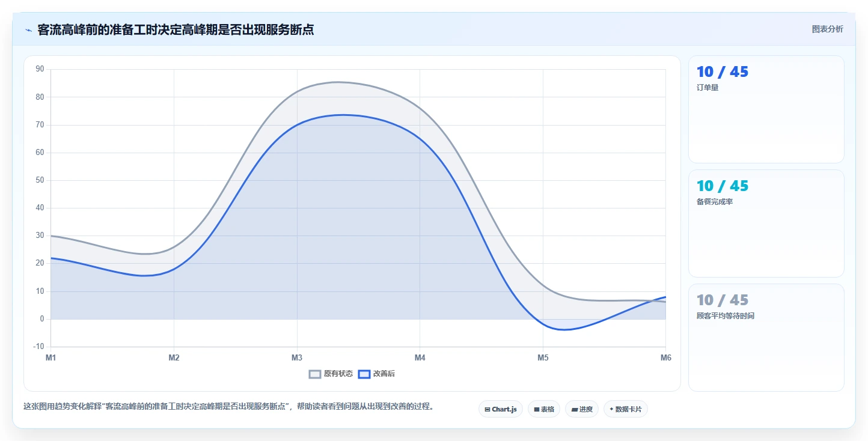Image resolution: width=868 pixels, height=441 pixels.
Task: Click the M2 x-axis label
Action: click(174, 358)
